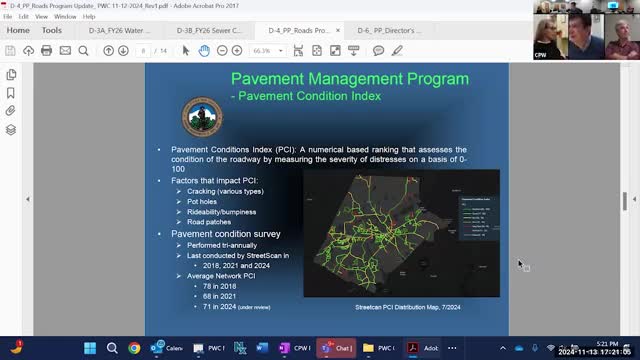Open the Help menu
Viewport: 640px width, 360px height.
(x=89, y=17)
